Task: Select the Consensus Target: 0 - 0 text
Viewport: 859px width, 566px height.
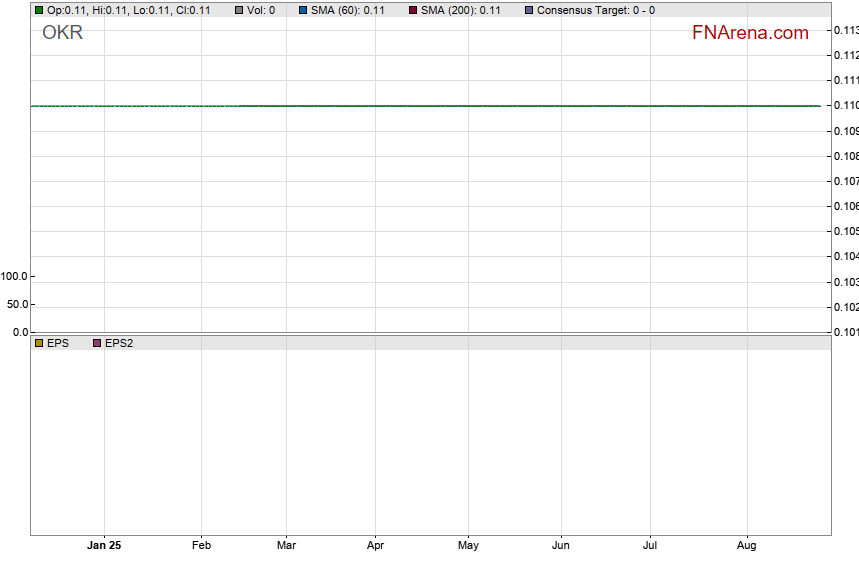Action: (595, 10)
